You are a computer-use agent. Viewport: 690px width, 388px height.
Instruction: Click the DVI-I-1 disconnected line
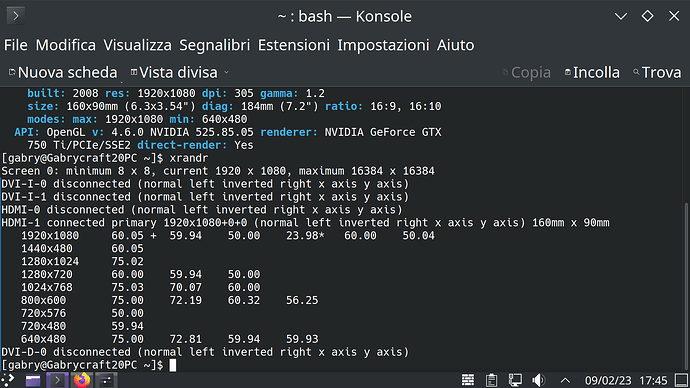[205, 197]
